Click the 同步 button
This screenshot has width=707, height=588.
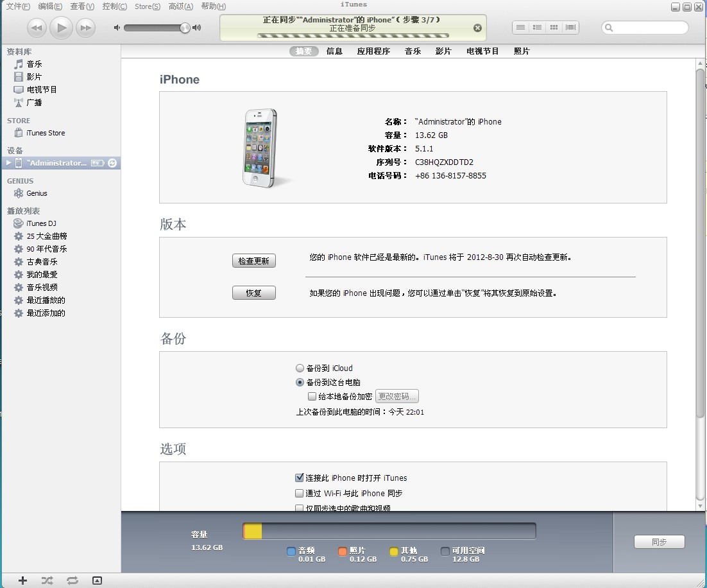(x=660, y=542)
